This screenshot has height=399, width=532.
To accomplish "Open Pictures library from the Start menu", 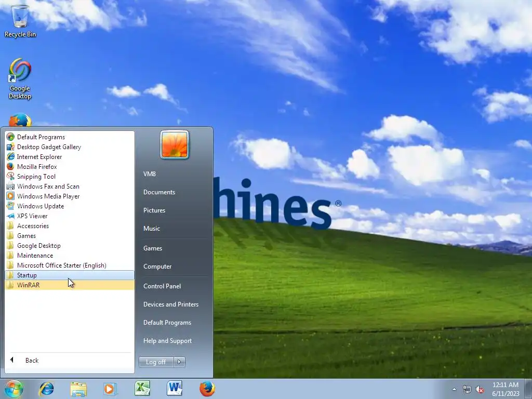I will (175, 210).
